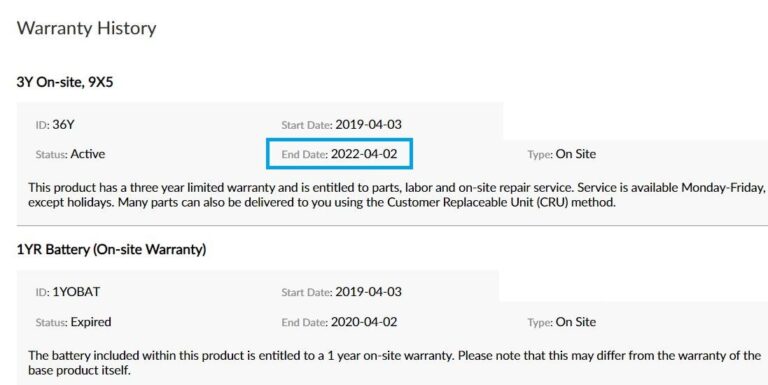
Task: Click the 'End Date:' label in the battery section
Action: click(x=305, y=322)
